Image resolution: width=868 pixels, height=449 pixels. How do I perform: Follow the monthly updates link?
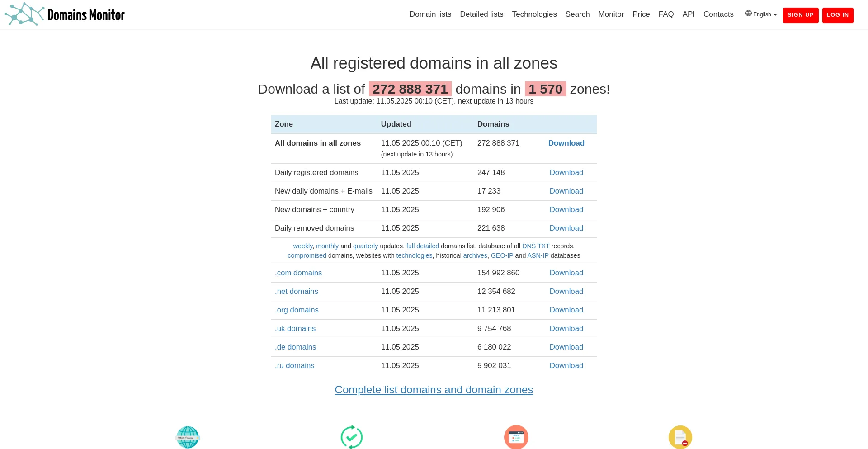[x=327, y=246]
